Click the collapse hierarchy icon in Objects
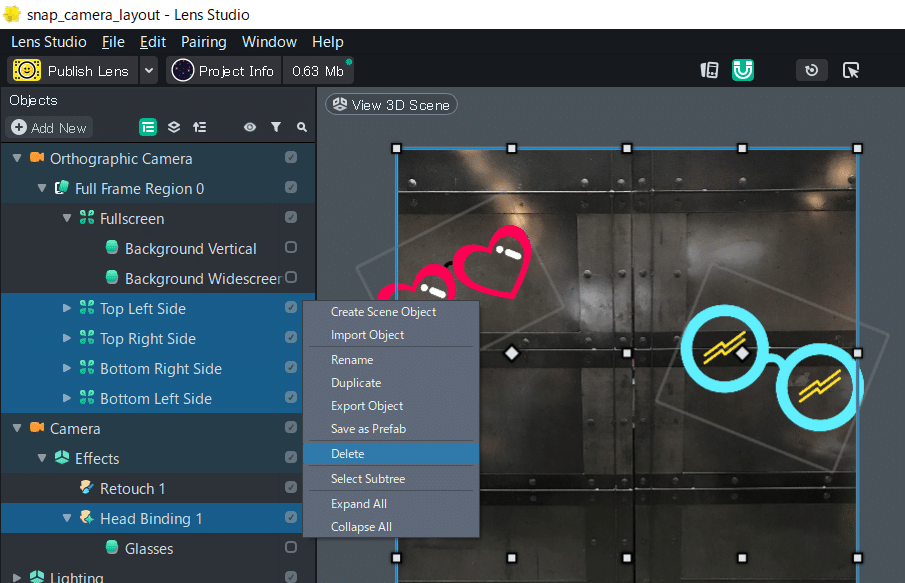This screenshot has width=905, height=583. click(x=200, y=127)
